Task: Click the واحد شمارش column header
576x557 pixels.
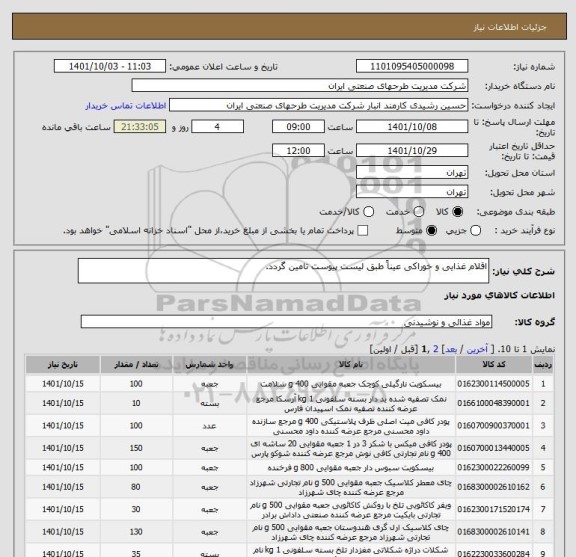Action: coord(209,364)
